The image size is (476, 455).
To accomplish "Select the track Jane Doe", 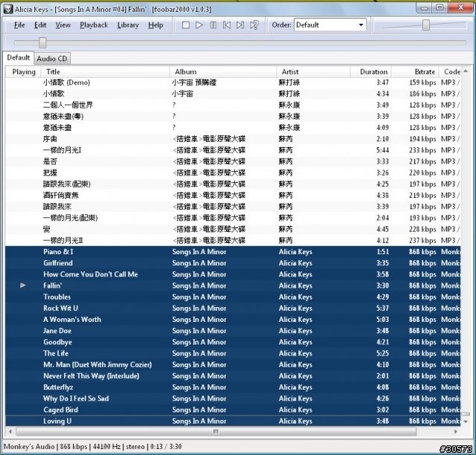I will click(x=233, y=331).
